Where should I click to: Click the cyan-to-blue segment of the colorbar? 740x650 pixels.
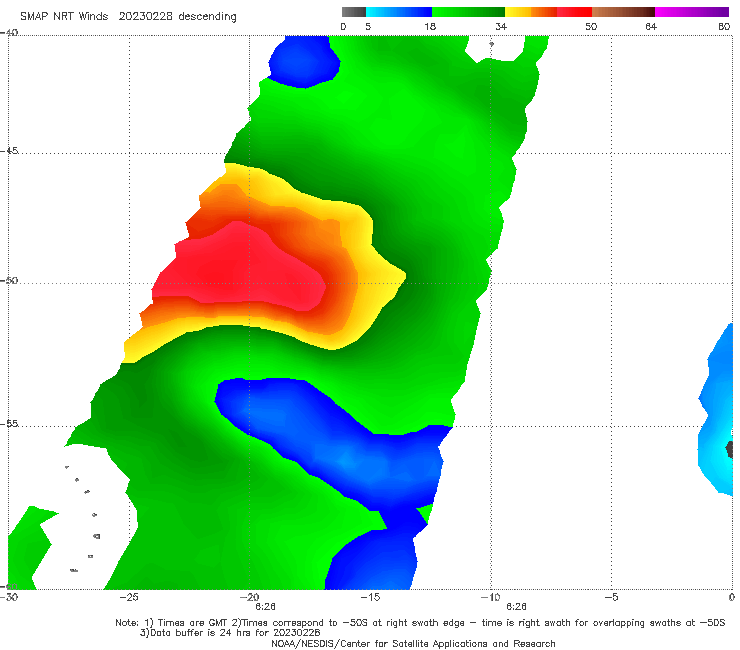point(399,12)
